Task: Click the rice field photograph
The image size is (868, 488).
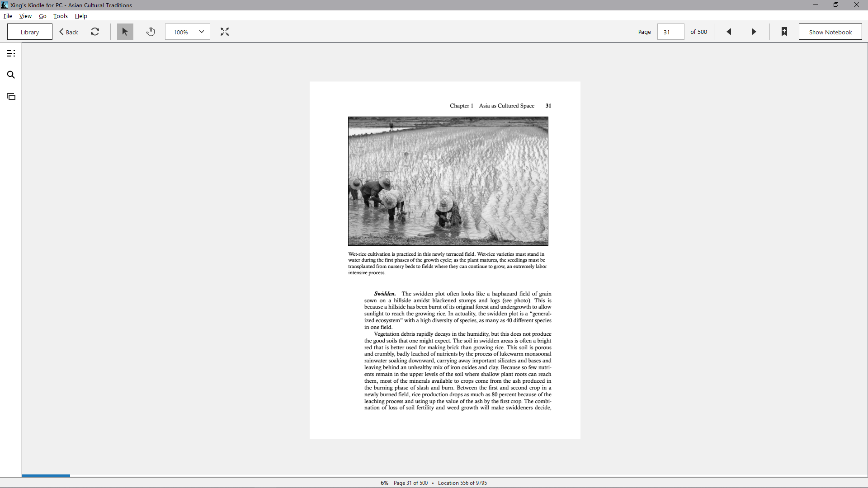Action: tap(448, 181)
